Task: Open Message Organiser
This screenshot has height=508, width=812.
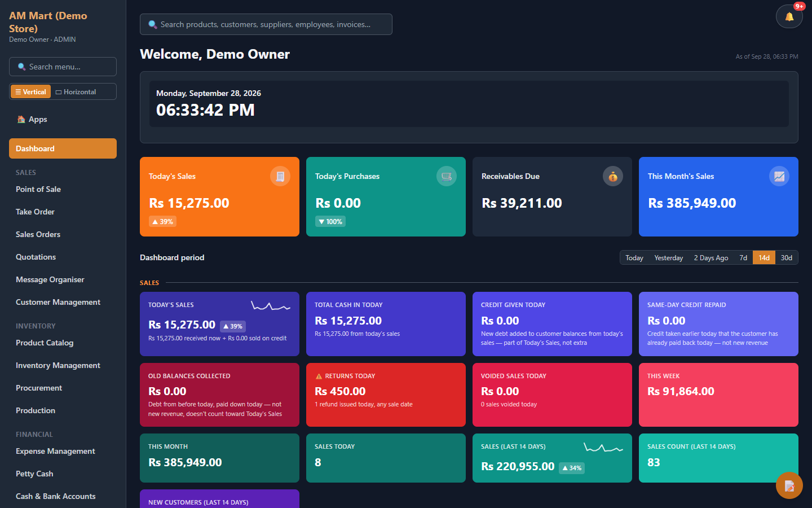Action: point(63,279)
